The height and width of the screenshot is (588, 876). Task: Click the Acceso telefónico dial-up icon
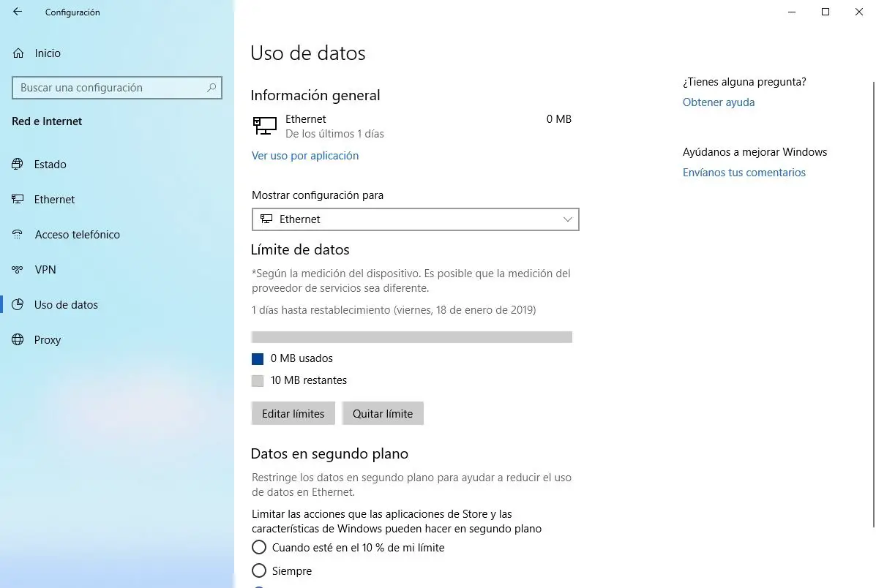coord(18,235)
